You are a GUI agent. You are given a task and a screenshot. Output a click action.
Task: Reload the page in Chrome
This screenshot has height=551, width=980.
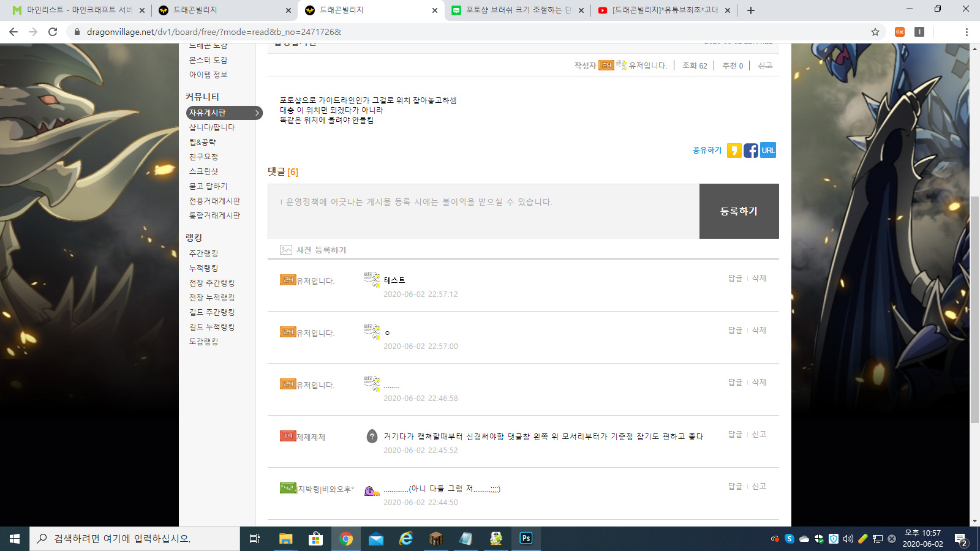pyautogui.click(x=53, y=32)
